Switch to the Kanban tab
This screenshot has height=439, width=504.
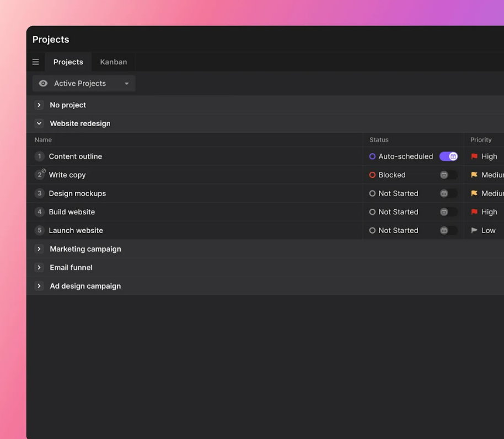pyautogui.click(x=113, y=62)
